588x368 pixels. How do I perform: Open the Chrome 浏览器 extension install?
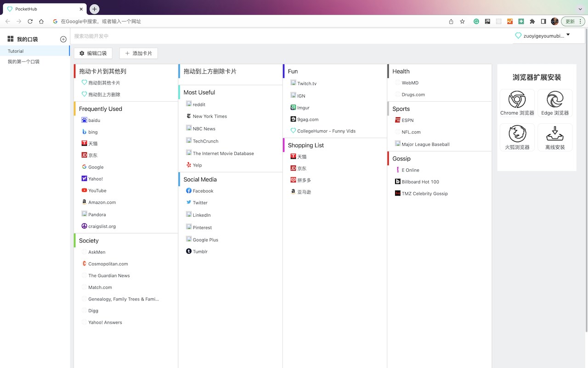[x=517, y=103]
